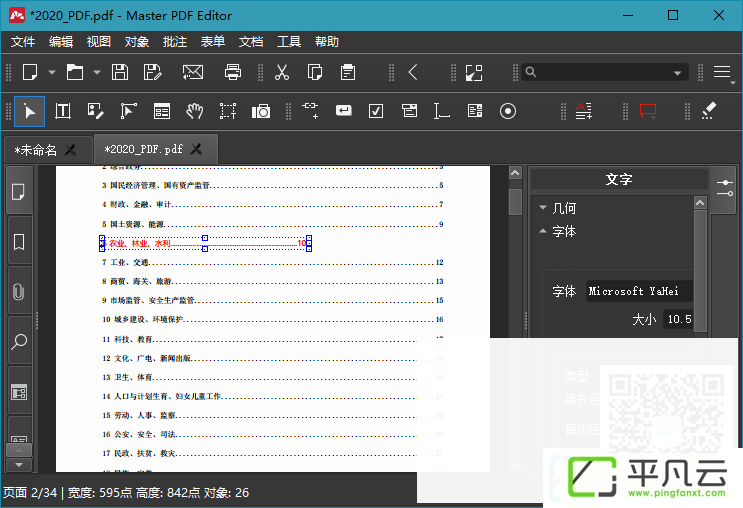This screenshot has width=743, height=508.
Task: Select the highlighter pencil tool
Action: click(709, 111)
